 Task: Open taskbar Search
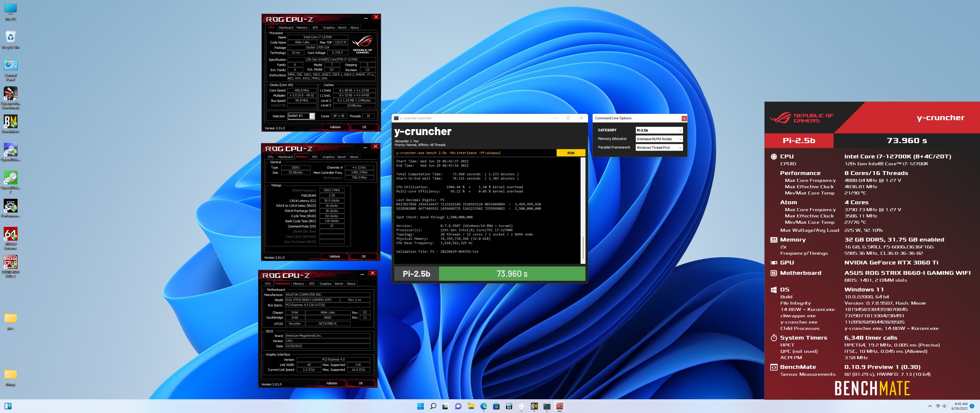click(433, 406)
